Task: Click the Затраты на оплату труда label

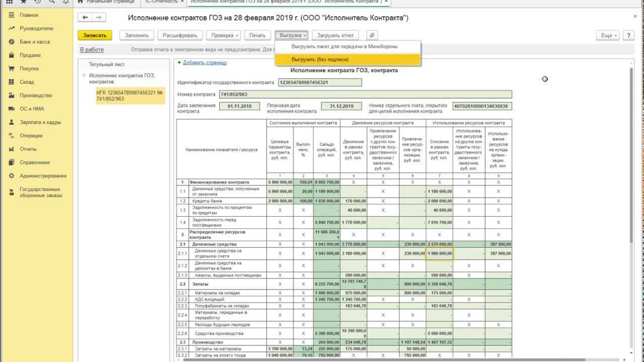Action: coord(220,355)
